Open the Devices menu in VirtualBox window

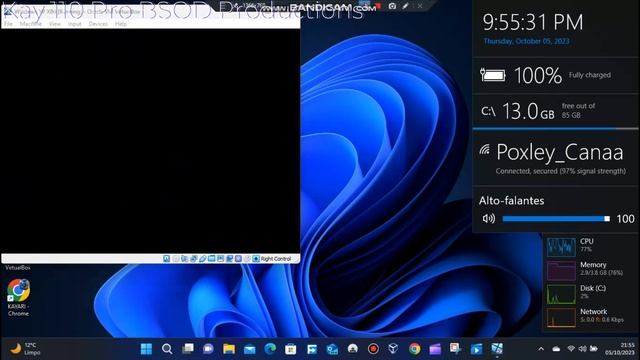[98, 24]
